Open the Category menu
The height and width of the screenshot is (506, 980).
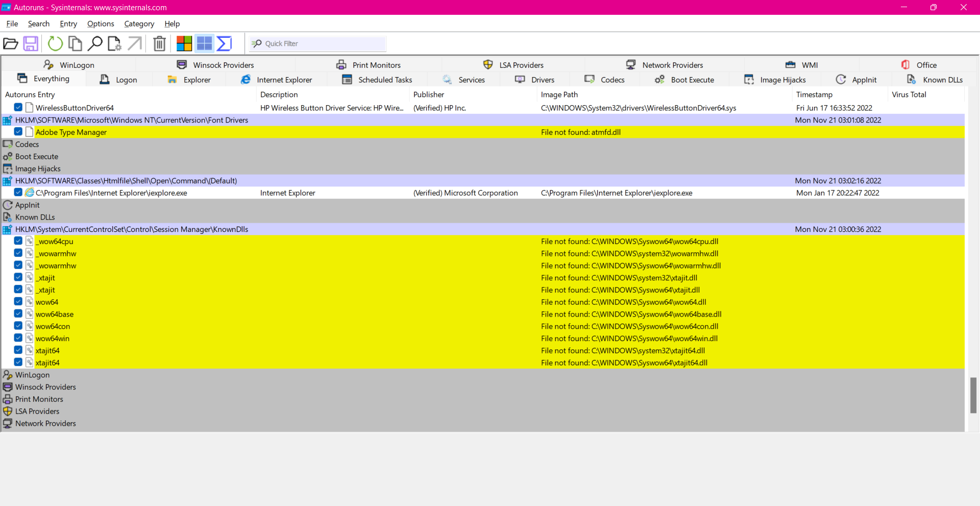139,23
